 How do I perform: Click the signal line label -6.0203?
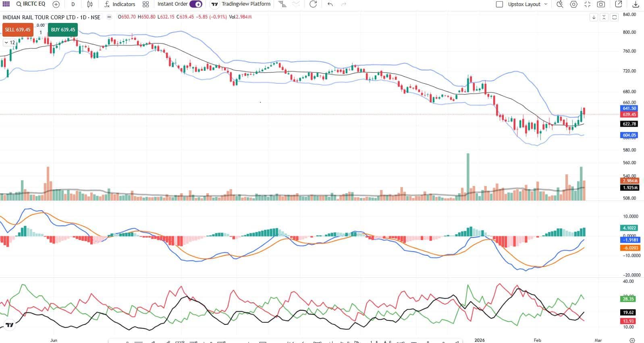click(x=630, y=248)
